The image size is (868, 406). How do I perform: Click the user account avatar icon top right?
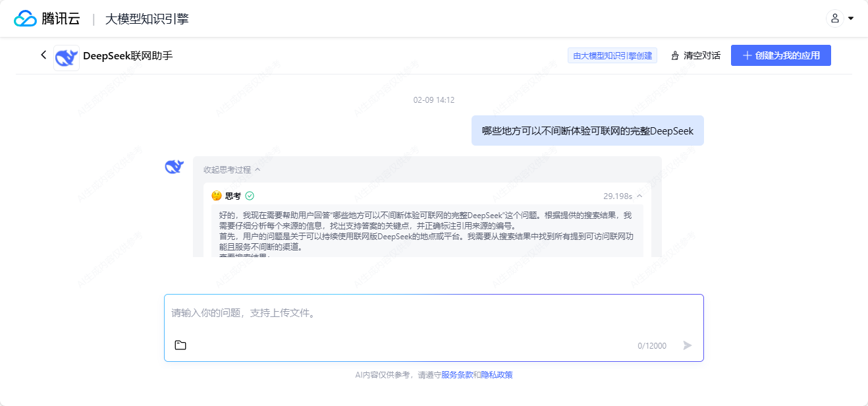pyautogui.click(x=835, y=18)
